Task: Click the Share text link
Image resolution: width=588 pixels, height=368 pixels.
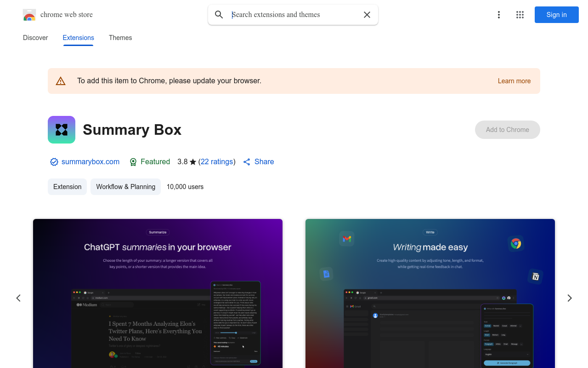Action: (x=264, y=162)
